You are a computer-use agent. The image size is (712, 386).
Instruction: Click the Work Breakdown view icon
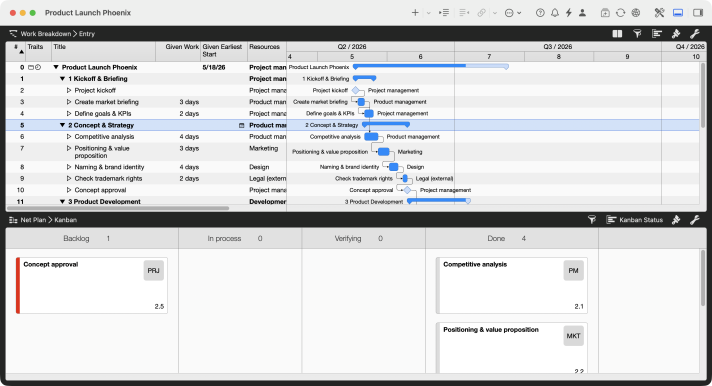coord(13,34)
